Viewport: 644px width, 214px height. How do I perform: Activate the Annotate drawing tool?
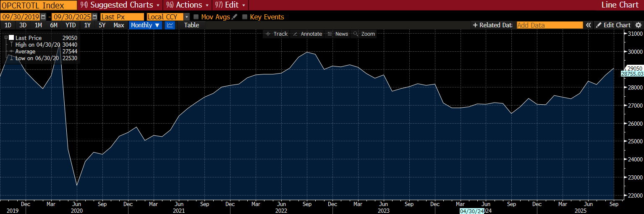pos(307,34)
